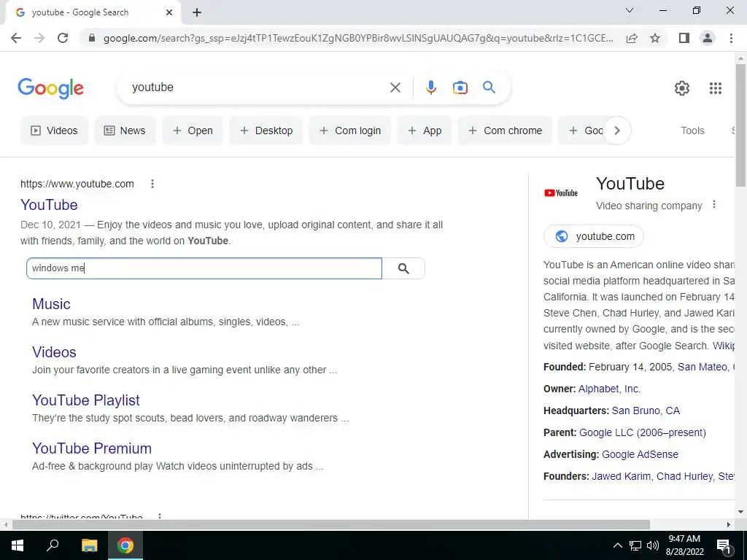Go back using the browser back arrow
747x560 pixels.
16,38
